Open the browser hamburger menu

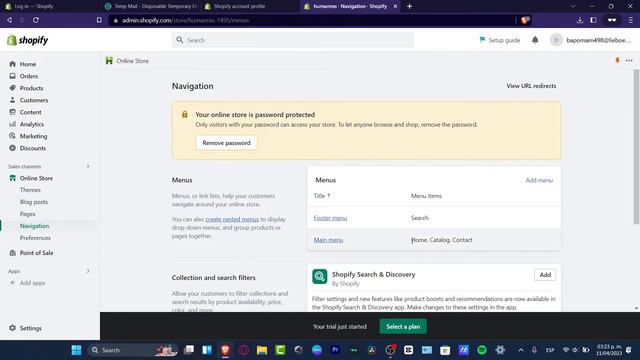(x=631, y=20)
